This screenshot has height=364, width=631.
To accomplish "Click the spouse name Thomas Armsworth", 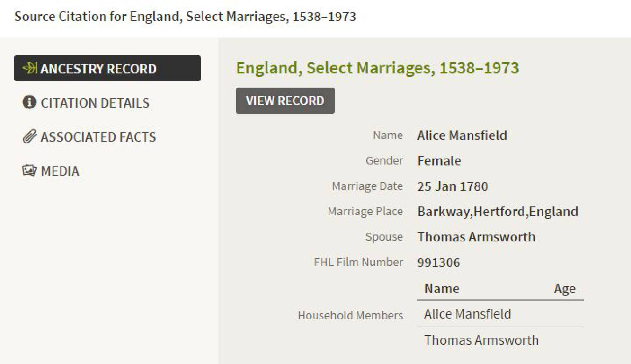I will (476, 237).
